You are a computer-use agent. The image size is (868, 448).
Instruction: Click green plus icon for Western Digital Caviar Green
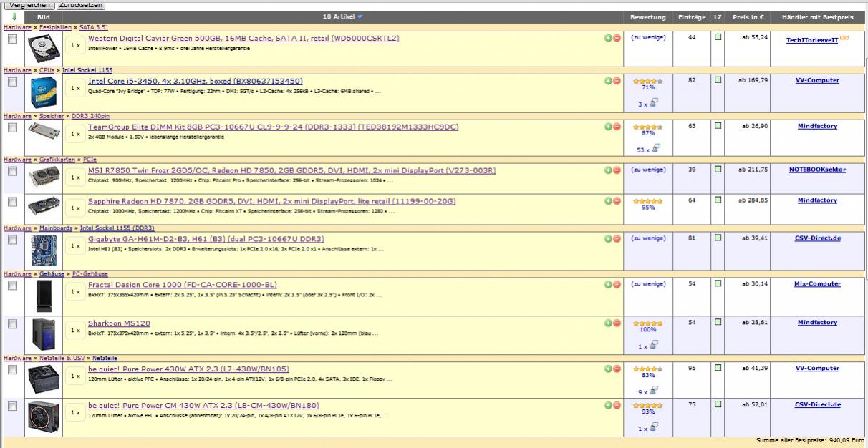608,38
